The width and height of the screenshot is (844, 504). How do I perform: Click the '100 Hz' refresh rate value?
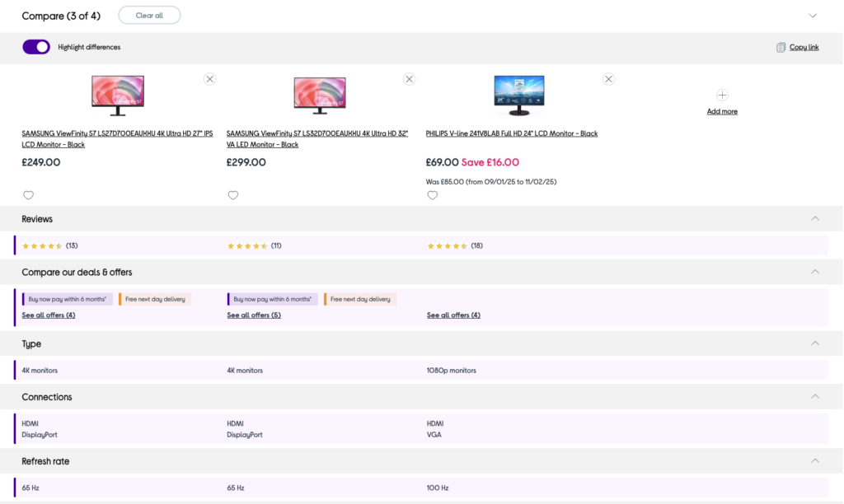[438, 488]
